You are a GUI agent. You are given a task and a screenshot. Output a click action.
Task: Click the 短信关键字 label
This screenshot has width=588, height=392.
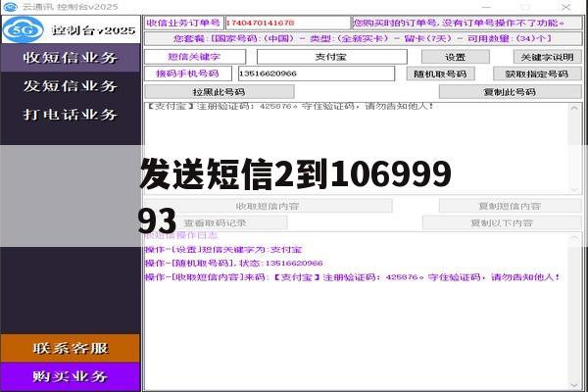point(195,57)
